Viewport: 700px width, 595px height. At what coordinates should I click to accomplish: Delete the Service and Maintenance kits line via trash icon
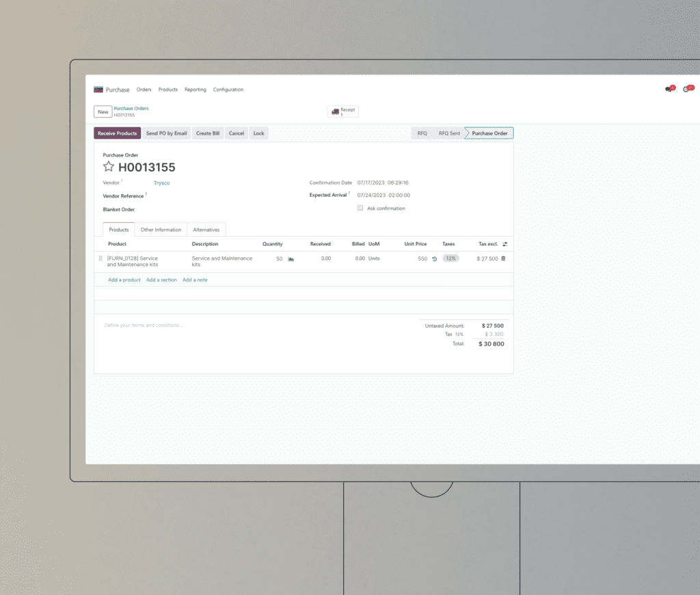[503, 259]
